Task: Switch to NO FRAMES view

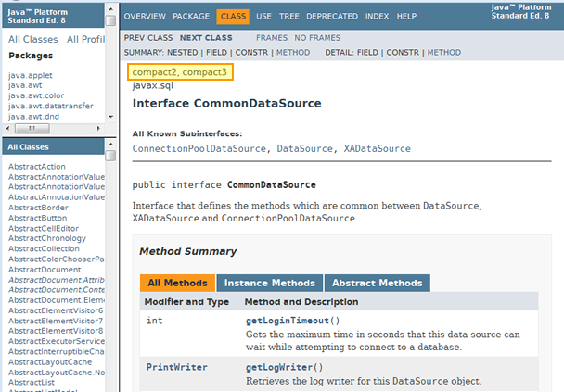Action: point(317,38)
